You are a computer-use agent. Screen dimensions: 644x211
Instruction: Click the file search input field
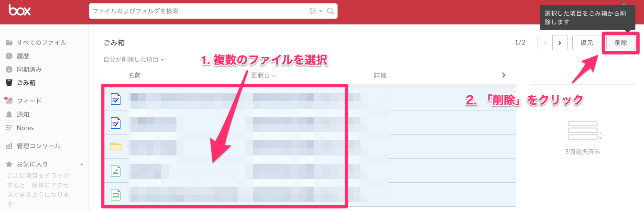click(x=198, y=11)
